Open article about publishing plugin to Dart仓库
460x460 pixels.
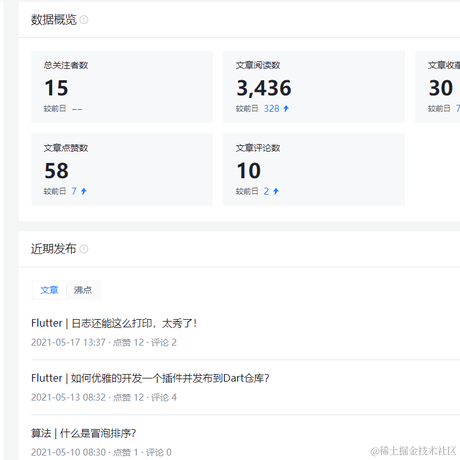[x=150, y=378]
